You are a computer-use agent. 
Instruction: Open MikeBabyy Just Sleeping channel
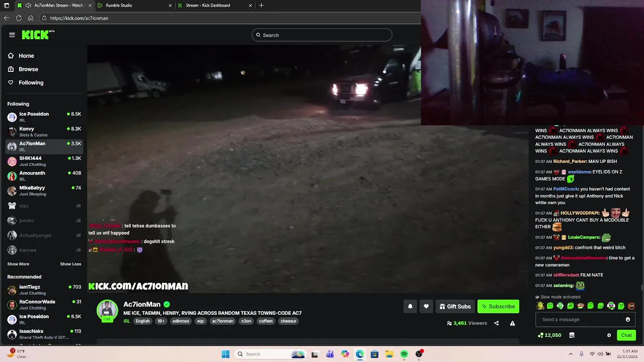(x=44, y=191)
